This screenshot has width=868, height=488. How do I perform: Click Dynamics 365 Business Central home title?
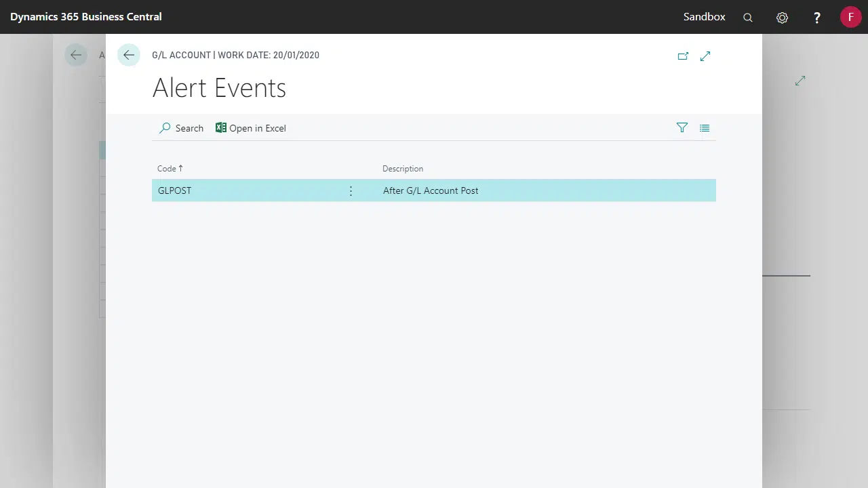[x=86, y=17]
